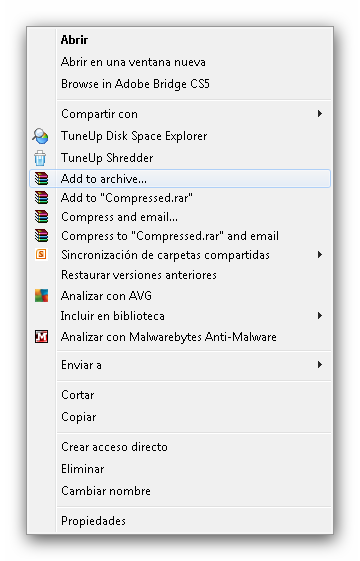360x561 pixels.
Task: Open Sincronización de carpetas compartidas entry
Action: 180,255
